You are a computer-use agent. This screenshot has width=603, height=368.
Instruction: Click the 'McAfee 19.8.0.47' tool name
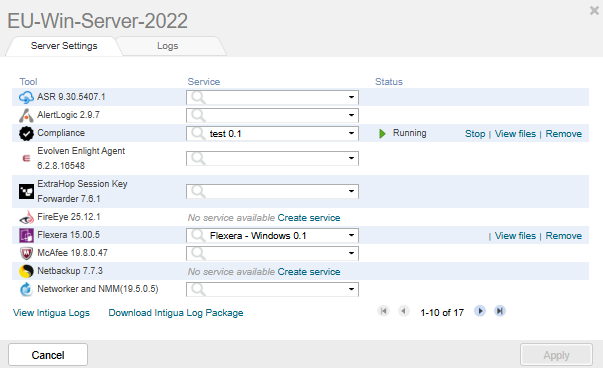tap(72, 253)
